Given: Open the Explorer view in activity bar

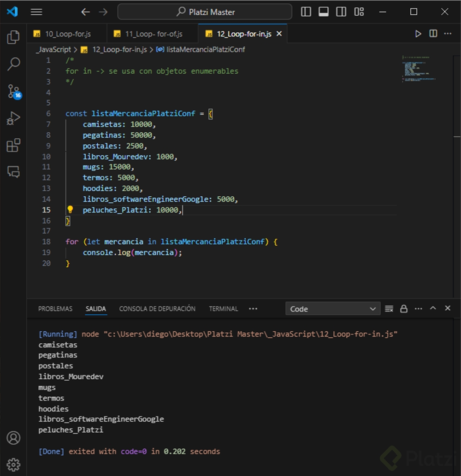Looking at the screenshot, I should coord(13,37).
